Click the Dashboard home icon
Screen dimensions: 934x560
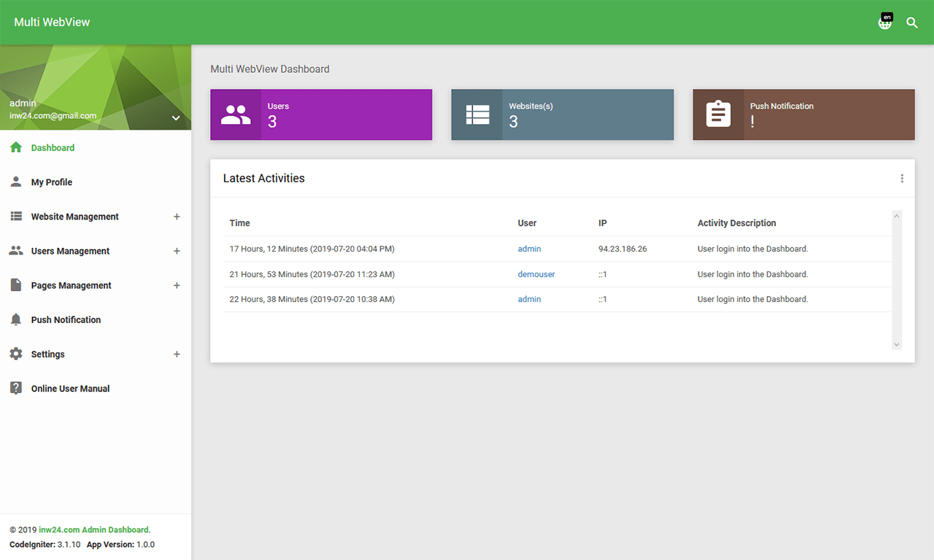(16, 147)
